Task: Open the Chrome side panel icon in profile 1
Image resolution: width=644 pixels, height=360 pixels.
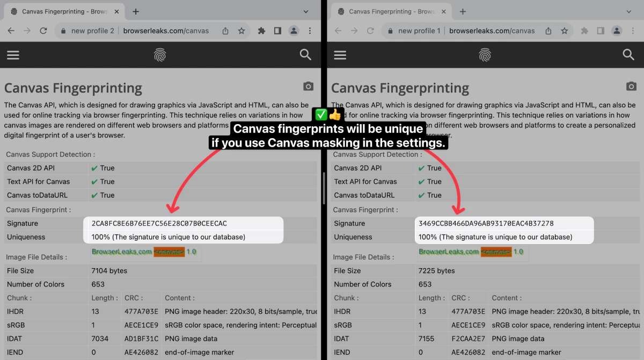Action: click(601, 31)
